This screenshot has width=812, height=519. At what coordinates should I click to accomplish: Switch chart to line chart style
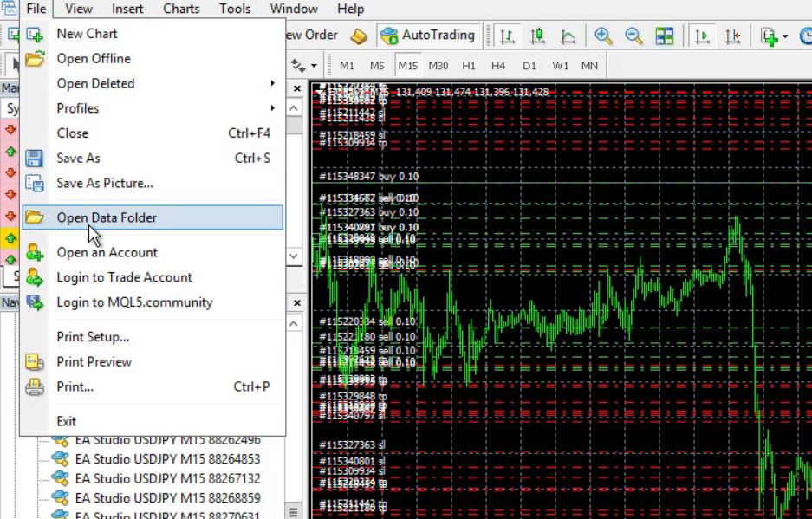point(568,36)
